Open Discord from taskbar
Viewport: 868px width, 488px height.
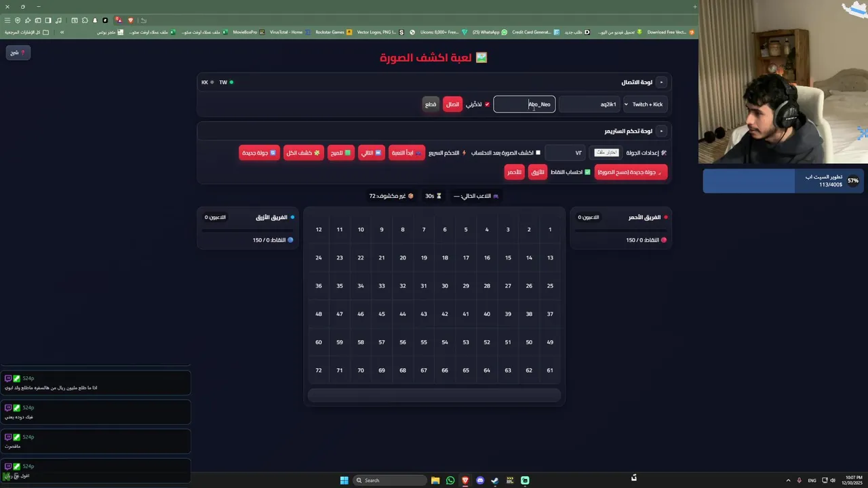[480, 481]
